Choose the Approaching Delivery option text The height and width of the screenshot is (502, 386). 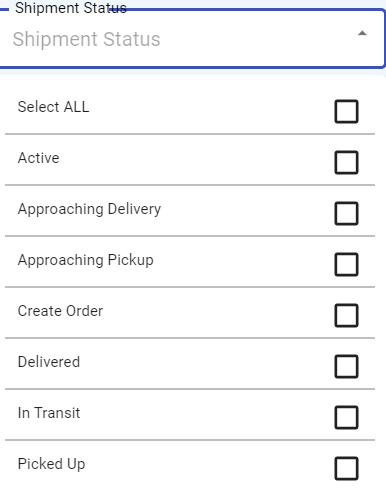point(89,209)
